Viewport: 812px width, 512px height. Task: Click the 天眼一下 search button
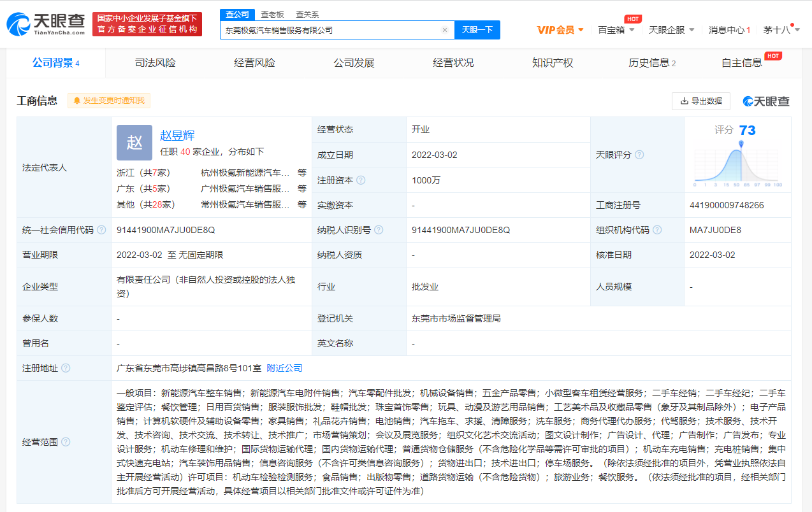(477, 29)
